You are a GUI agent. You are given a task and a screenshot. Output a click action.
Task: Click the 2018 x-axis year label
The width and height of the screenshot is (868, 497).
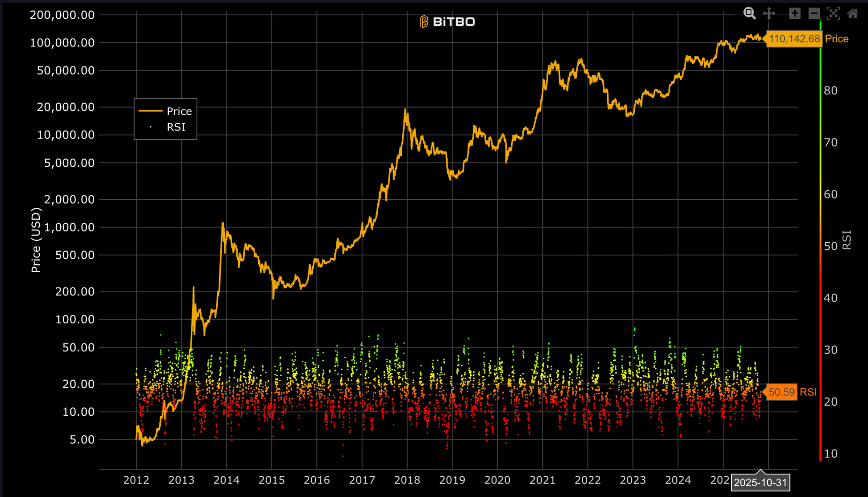pos(407,480)
